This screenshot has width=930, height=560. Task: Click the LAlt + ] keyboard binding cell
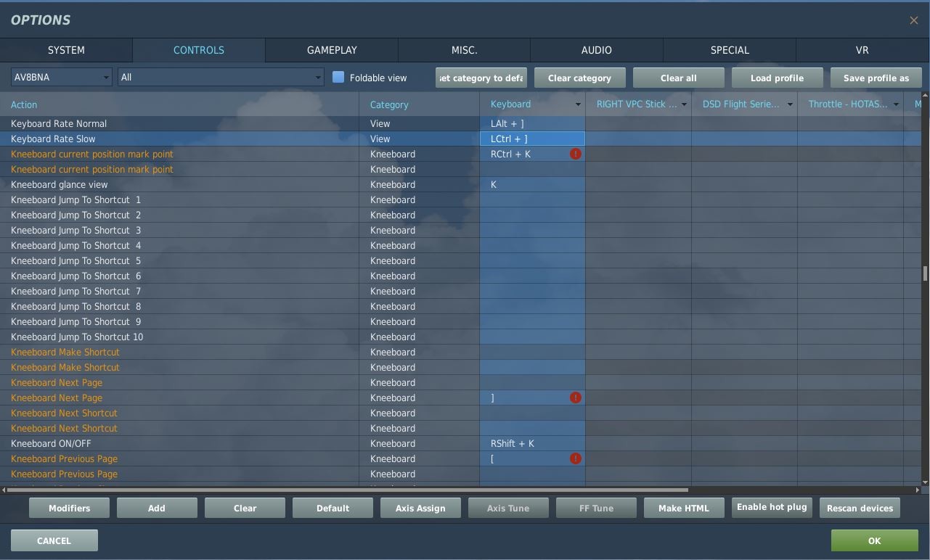click(x=532, y=123)
